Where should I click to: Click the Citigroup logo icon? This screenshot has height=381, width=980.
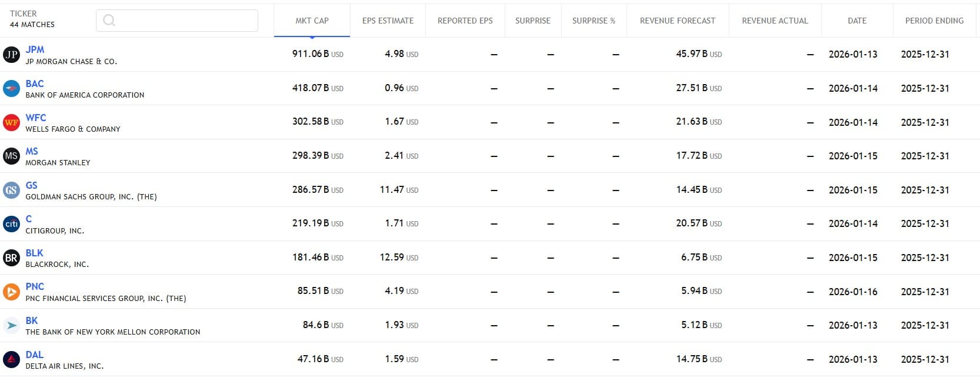(11, 224)
